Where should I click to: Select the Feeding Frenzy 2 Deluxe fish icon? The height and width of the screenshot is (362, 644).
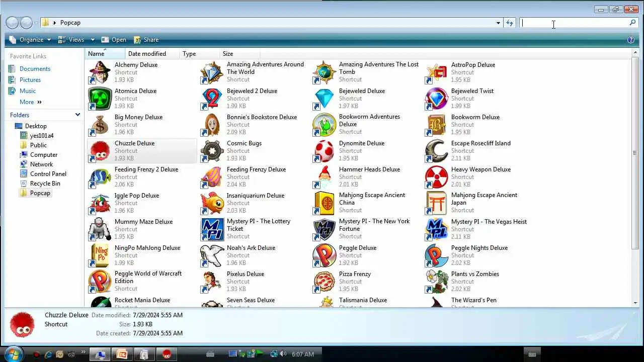coord(100,177)
